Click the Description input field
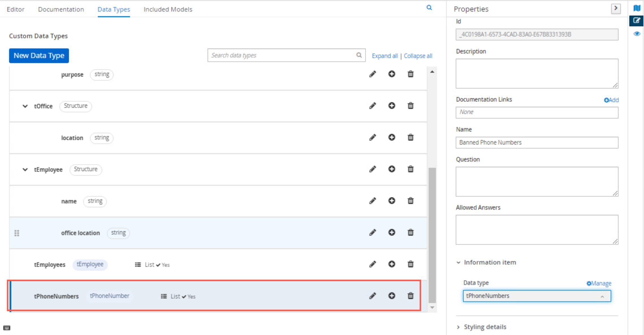Screen dimensions: 644x335 537,74
